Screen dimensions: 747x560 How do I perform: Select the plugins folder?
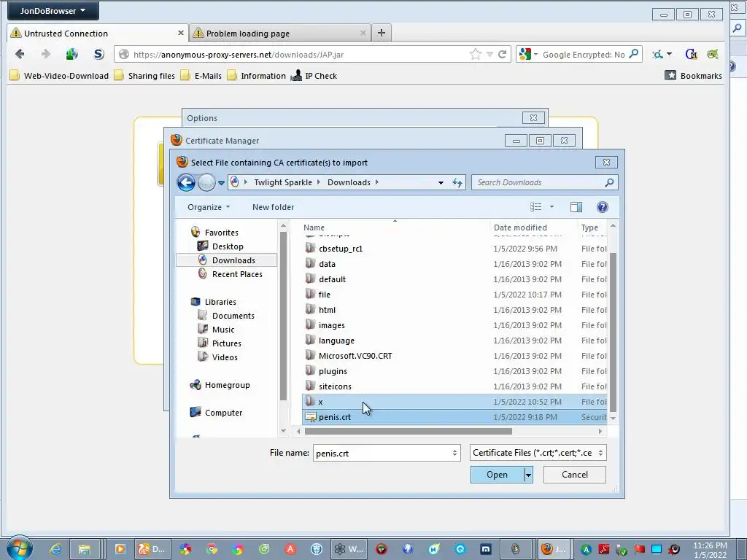click(455, 371)
